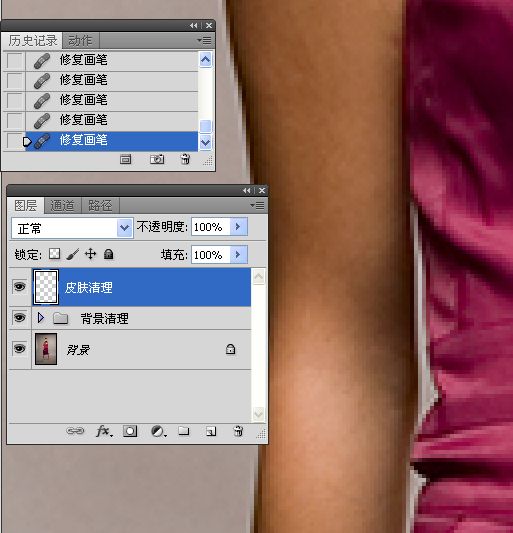The height and width of the screenshot is (533, 513).
Task: Lock all padlock icon
Action: (108, 254)
